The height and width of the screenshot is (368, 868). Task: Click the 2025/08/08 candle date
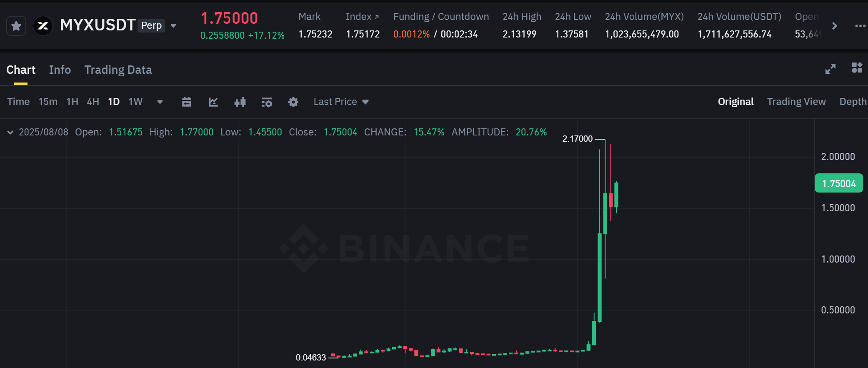pyautogui.click(x=43, y=132)
